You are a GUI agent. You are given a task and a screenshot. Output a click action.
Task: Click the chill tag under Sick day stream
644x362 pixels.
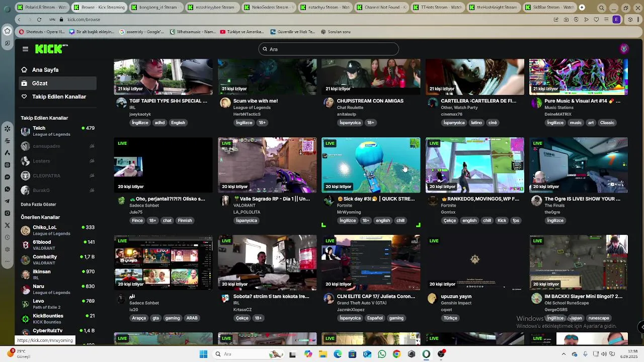(400, 221)
